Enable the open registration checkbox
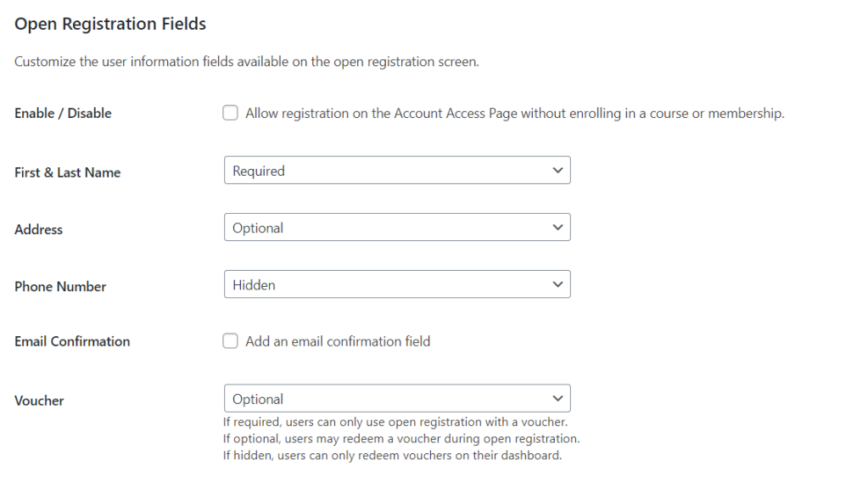 pos(230,113)
